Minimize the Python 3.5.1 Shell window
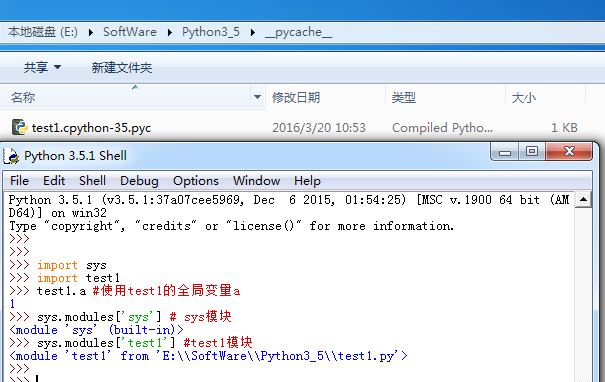 point(504,152)
